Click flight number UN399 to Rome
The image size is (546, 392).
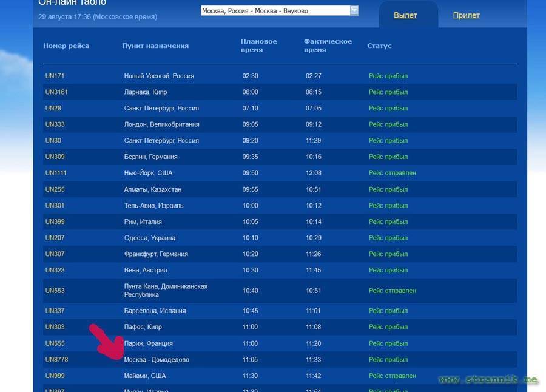click(55, 221)
